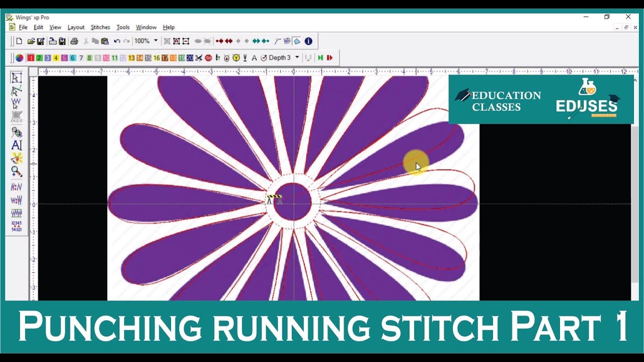Click the Print icon in the toolbar
This screenshot has width=644, height=362.
(74, 41)
